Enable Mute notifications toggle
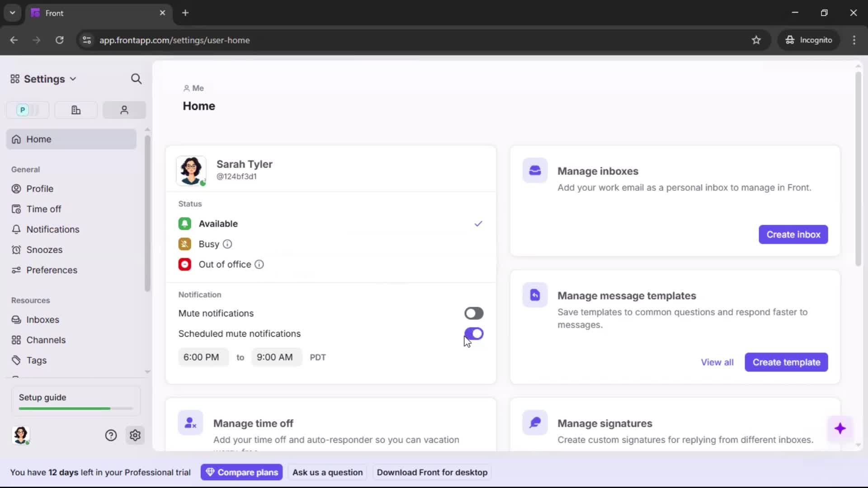The width and height of the screenshot is (868, 488). coord(474,313)
